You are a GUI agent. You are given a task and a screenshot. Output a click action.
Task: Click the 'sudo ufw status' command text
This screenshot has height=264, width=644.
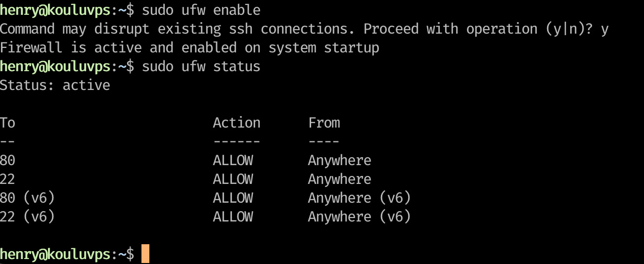click(x=201, y=66)
